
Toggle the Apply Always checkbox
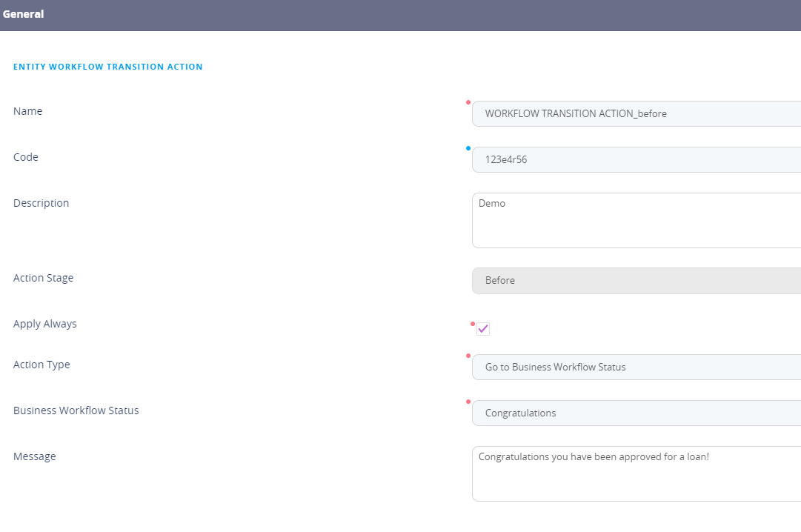click(483, 329)
